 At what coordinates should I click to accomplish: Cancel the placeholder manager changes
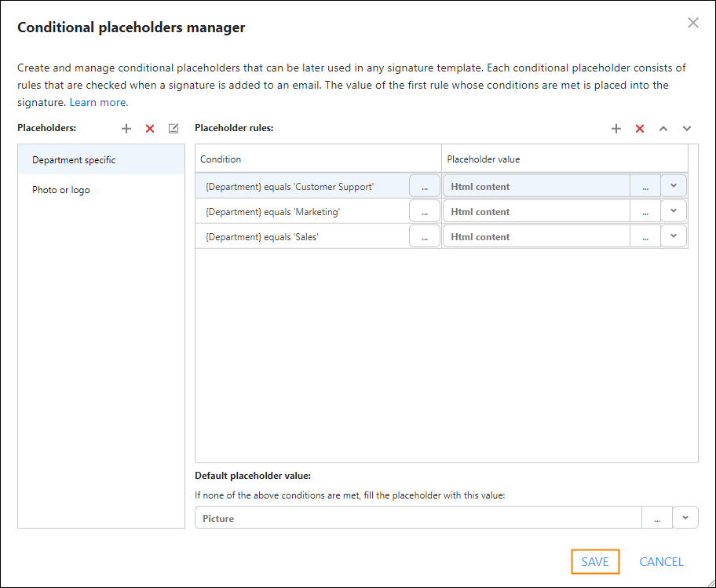[661, 561]
